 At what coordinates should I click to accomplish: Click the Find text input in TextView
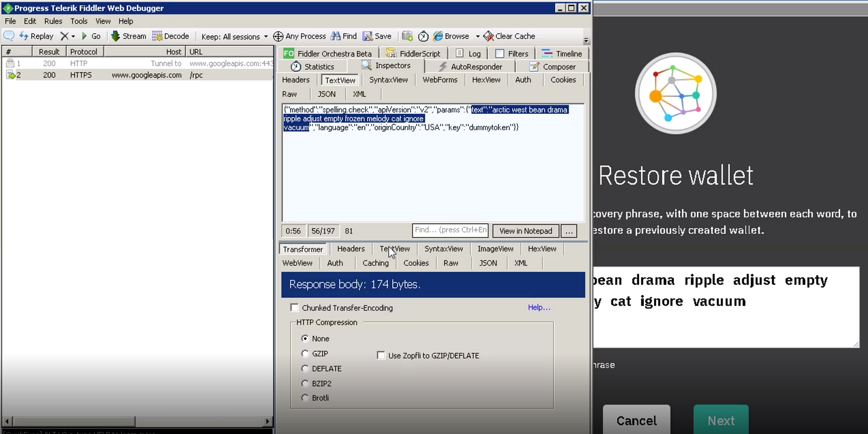450,230
